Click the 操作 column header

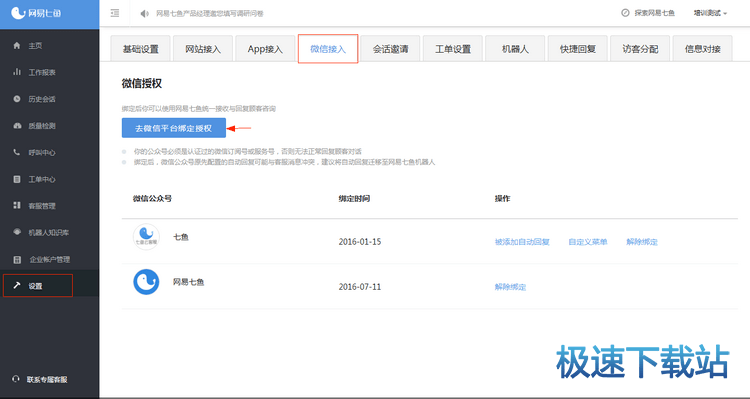coord(502,198)
